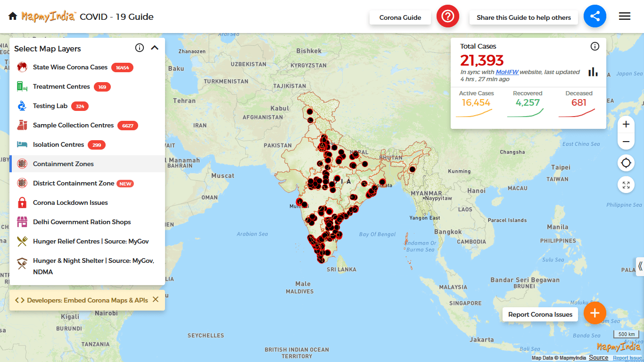
Task: Click the Corona Lockdown Issues lock icon
Action: point(22,202)
